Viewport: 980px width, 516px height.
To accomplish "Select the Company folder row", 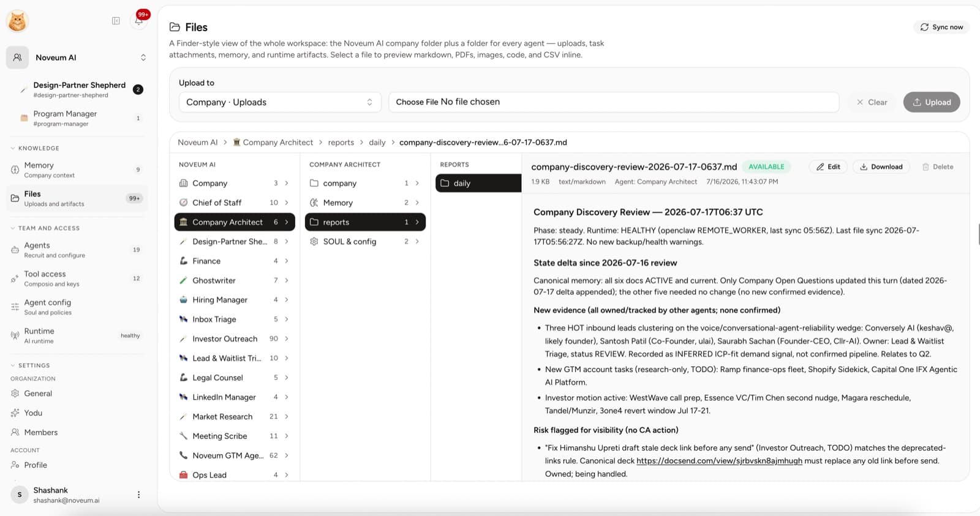I will [235, 183].
